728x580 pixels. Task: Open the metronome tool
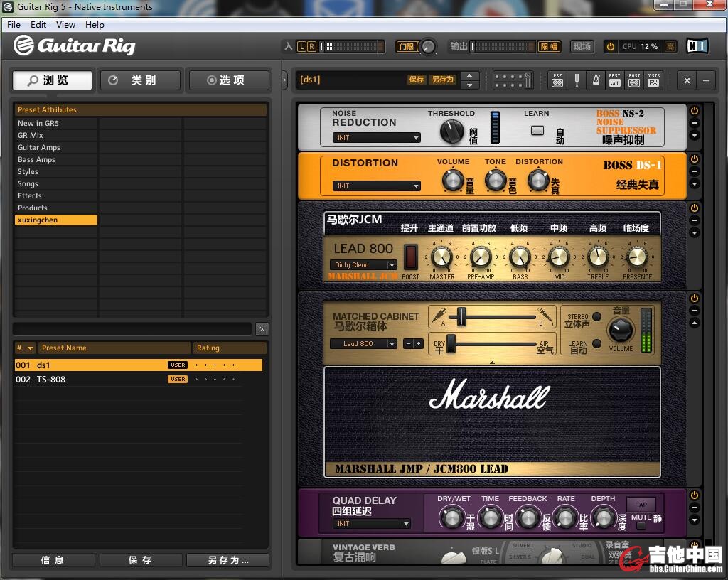point(596,80)
